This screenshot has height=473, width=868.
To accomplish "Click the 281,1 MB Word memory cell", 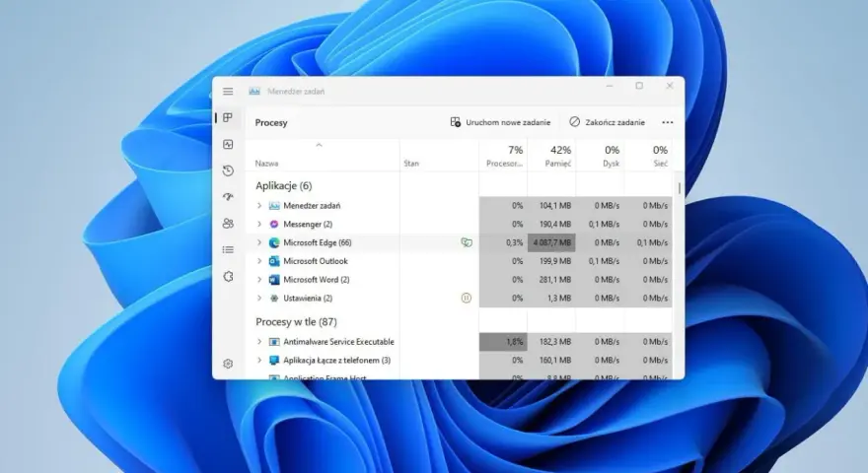I will click(x=552, y=280).
